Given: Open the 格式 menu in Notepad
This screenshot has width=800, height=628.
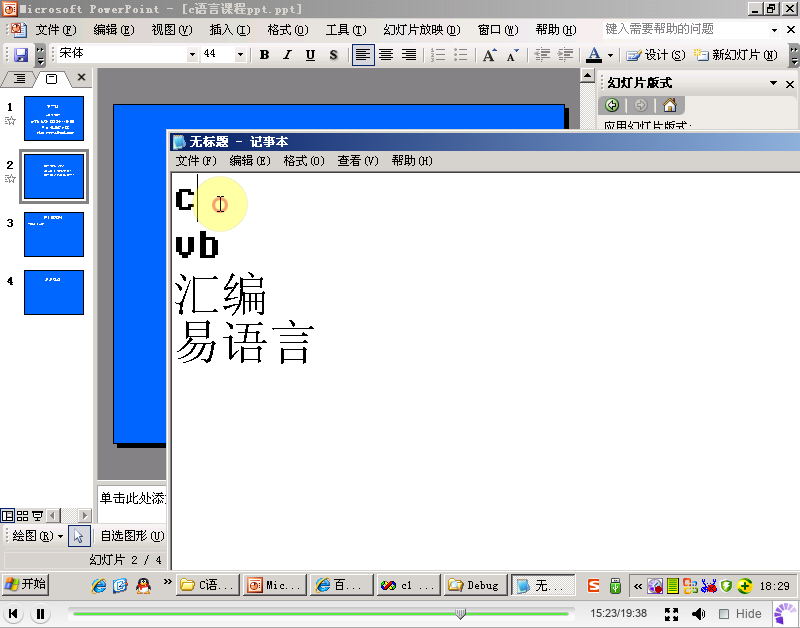Looking at the screenshot, I should pyautogui.click(x=304, y=161).
